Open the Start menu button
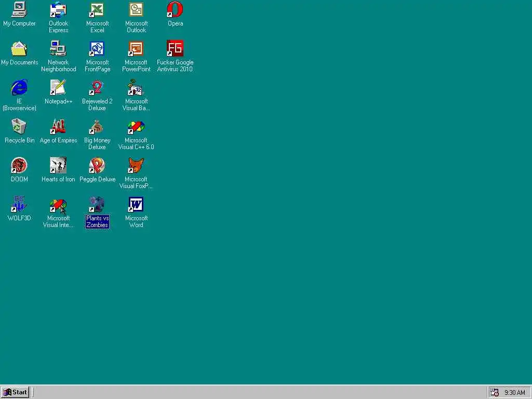 coord(15,392)
